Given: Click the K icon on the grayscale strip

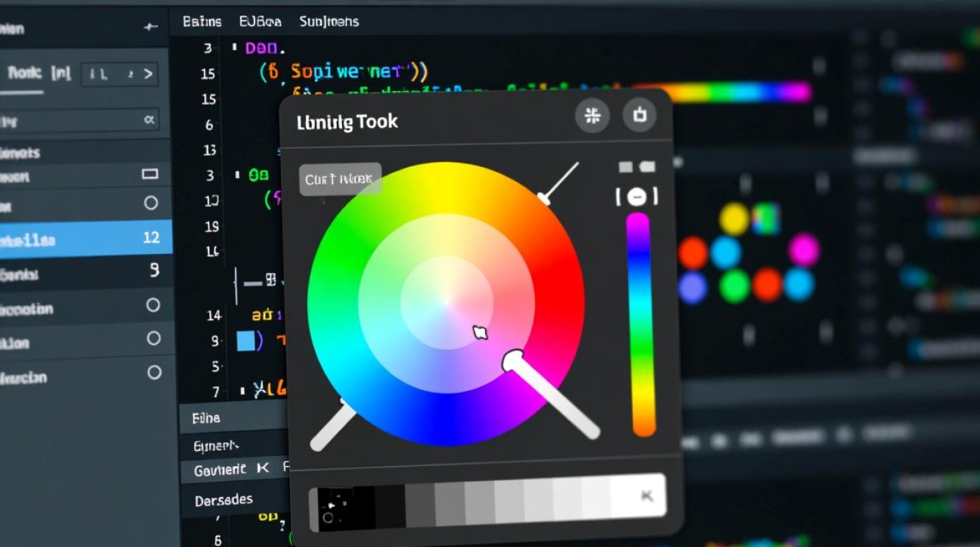Looking at the screenshot, I should [646, 496].
